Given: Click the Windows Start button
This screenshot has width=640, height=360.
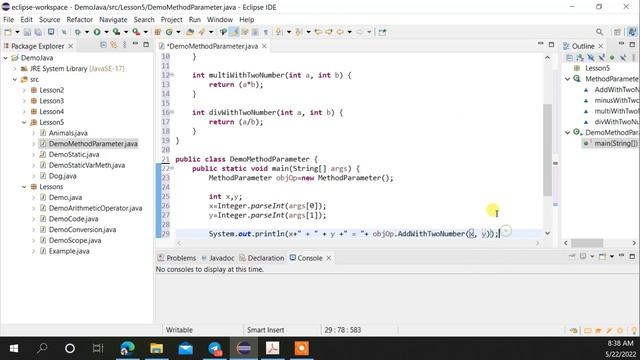Looking at the screenshot, I should coord(13,348).
